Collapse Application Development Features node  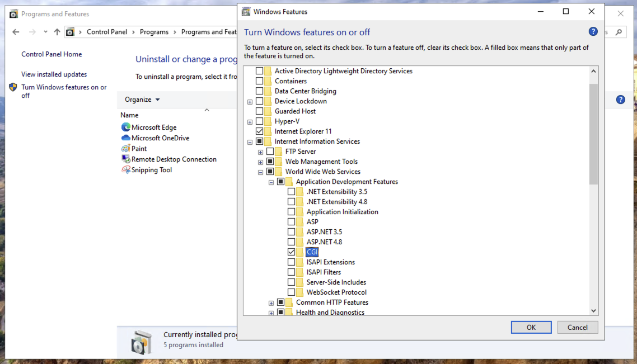pos(271,182)
